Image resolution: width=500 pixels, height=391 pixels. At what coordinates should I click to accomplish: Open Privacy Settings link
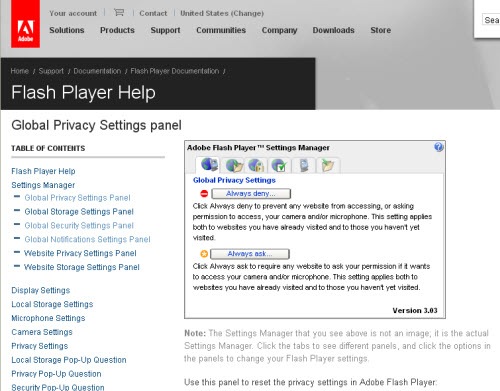[x=40, y=346]
